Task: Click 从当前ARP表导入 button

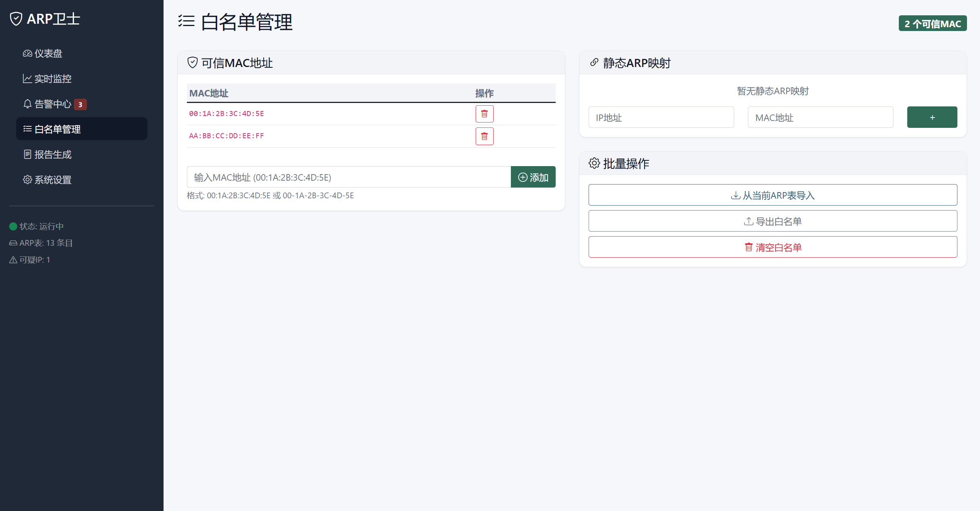Action: 772,195
